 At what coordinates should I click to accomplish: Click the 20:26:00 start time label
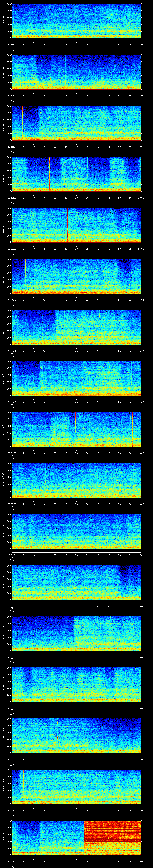click(x=12, y=555)
